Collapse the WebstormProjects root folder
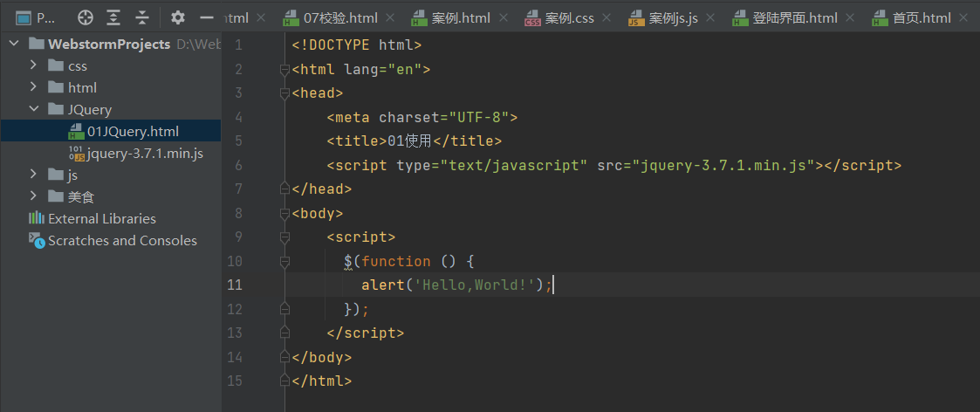The width and height of the screenshot is (980, 412). (15, 44)
